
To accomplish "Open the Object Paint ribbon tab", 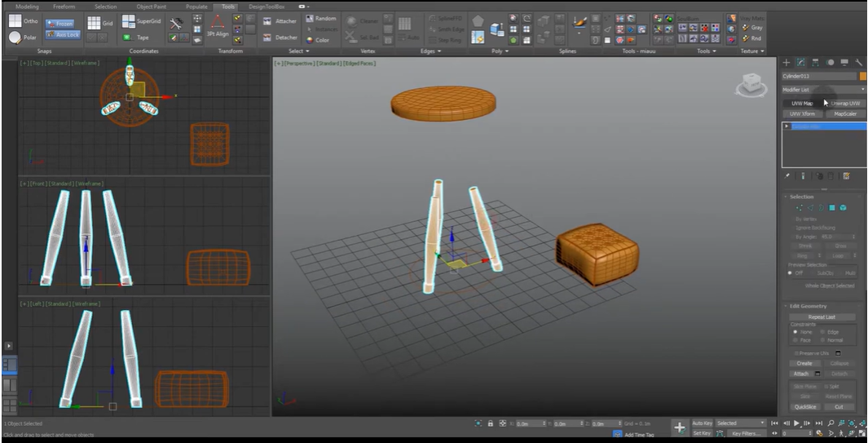I will click(x=150, y=7).
